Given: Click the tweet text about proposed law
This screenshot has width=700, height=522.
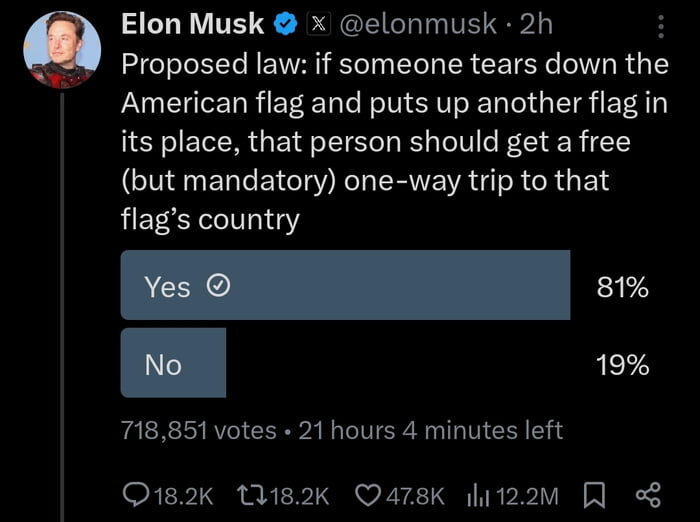Looking at the screenshot, I should (395, 142).
